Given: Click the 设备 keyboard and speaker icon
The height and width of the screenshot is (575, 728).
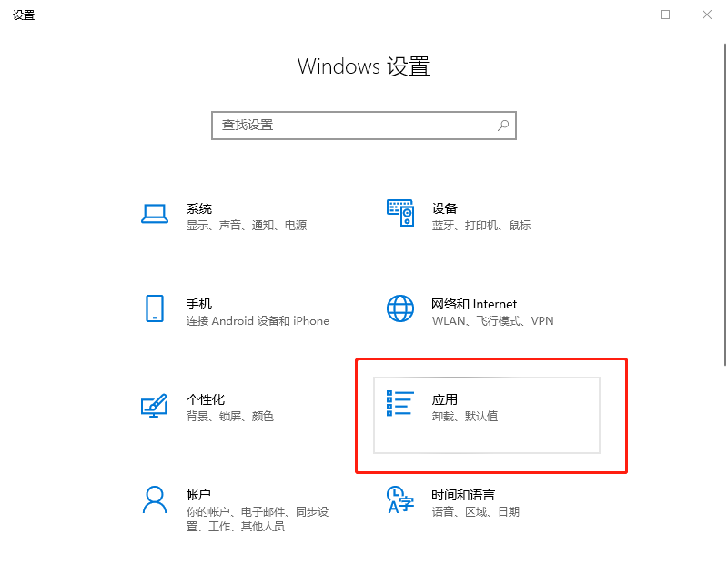Looking at the screenshot, I should pyautogui.click(x=400, y=213).
